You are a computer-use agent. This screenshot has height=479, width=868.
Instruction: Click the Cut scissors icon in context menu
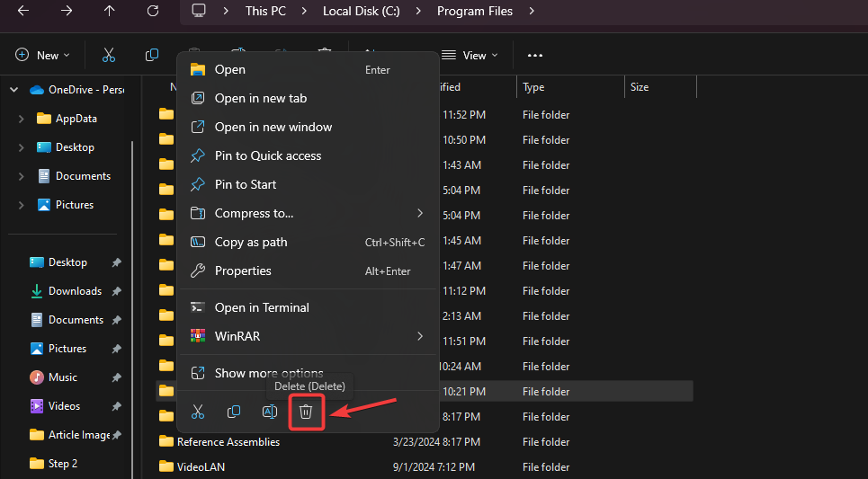click(x=198, y=412)
